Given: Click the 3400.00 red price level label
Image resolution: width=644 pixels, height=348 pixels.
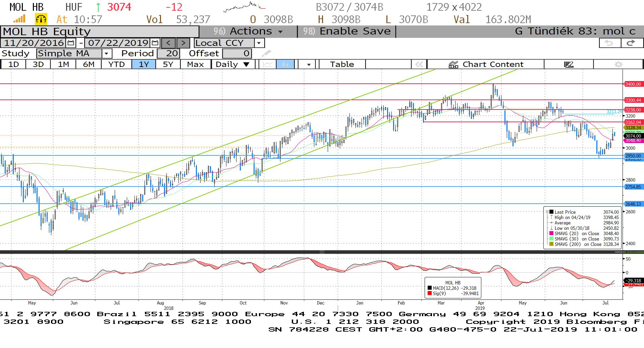Looking at the screenshot, I should point(633,84).
